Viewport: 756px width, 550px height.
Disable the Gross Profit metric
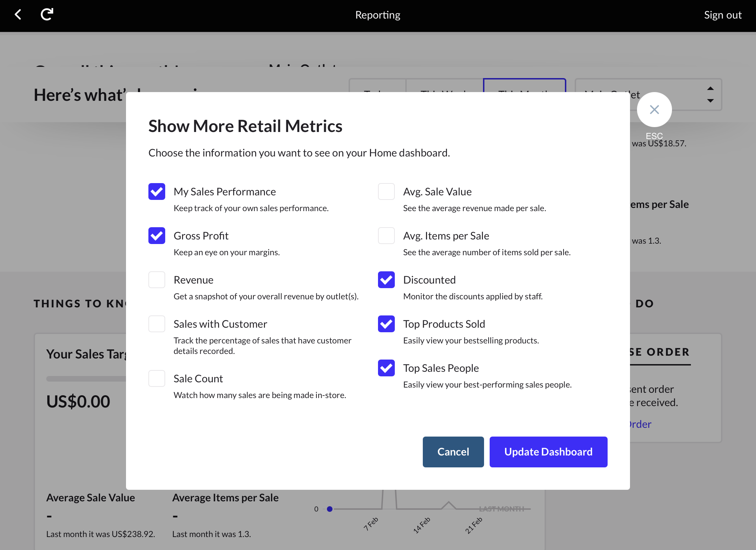[x=156, y=236]
